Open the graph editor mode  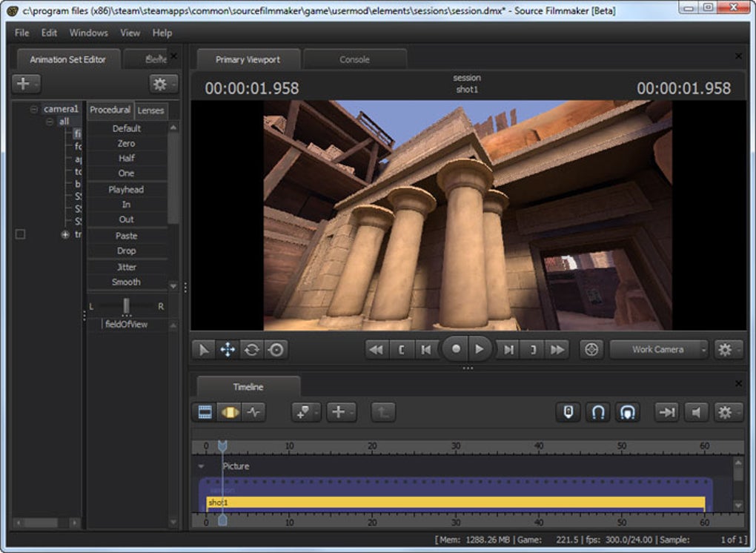click(253, 412)
